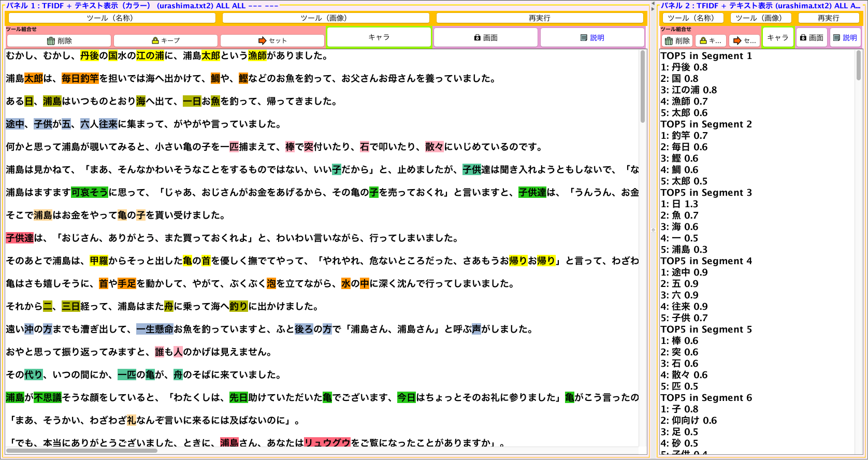This screenshot has width=868, height=460.
Task: Click the orange arrow set button in Panel 2
Action: click(x=744, y=40)
